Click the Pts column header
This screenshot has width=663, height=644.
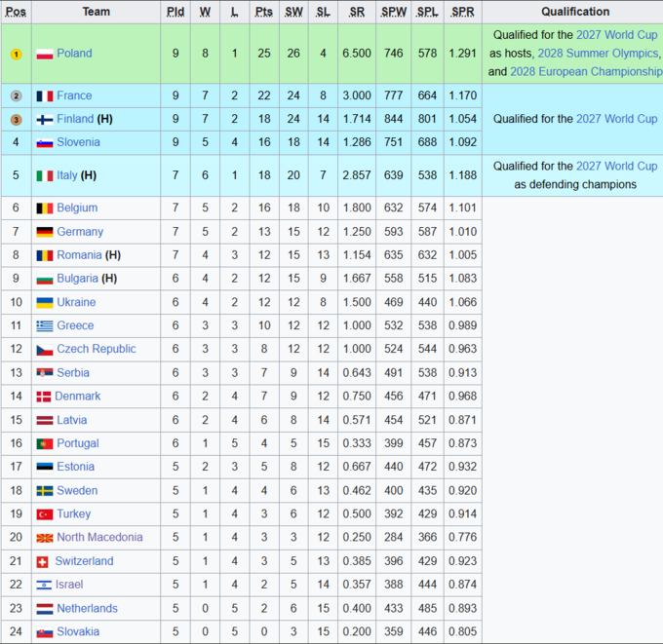tap(264, 12)
